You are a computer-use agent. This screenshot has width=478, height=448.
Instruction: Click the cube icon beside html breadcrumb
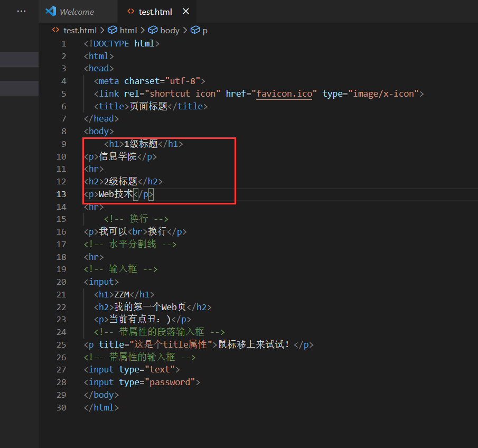[113, 30]
